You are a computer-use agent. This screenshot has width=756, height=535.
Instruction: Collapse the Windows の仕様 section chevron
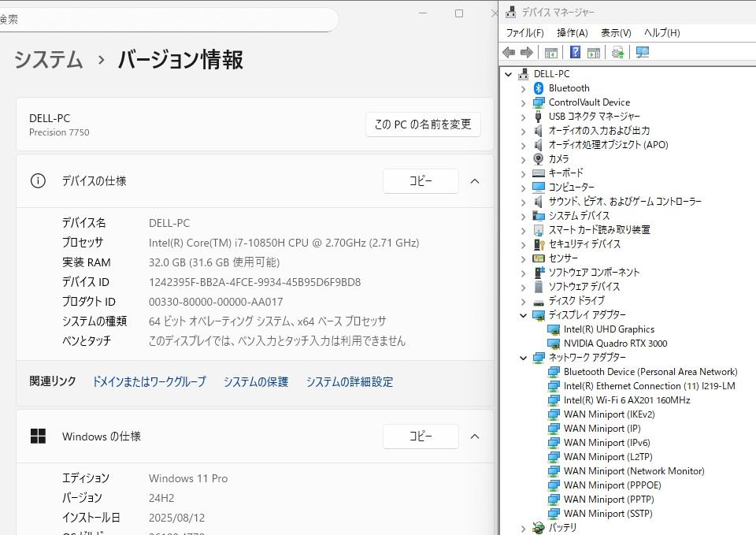tap(475, 436)
